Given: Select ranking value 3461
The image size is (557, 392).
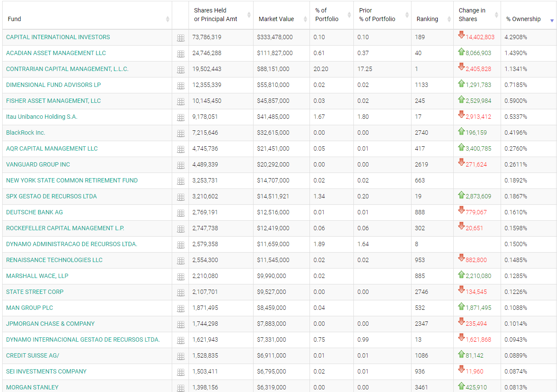Looking at the screenshot, I should click(x=421, y=387).
